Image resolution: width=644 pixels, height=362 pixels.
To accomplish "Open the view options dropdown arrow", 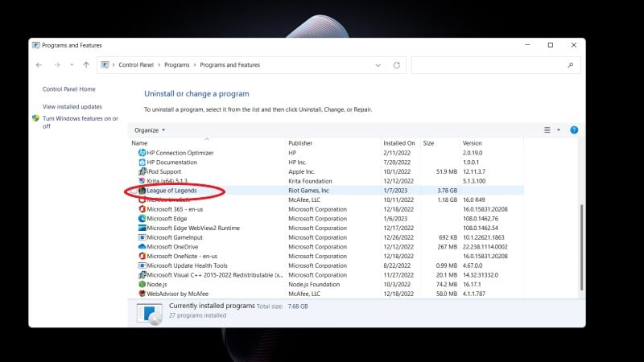I will pyautogui.click(x=559, y=130).
